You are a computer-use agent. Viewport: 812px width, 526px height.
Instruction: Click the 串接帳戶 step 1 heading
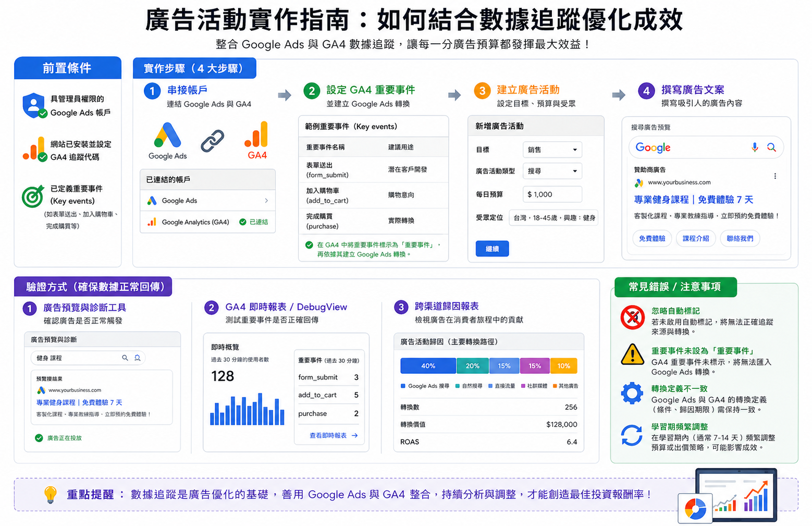pos(187,90)
